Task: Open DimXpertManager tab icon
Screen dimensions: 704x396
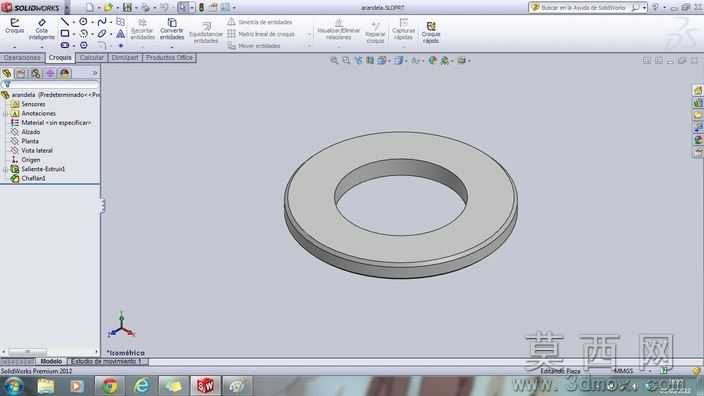Action: (50, 73)
